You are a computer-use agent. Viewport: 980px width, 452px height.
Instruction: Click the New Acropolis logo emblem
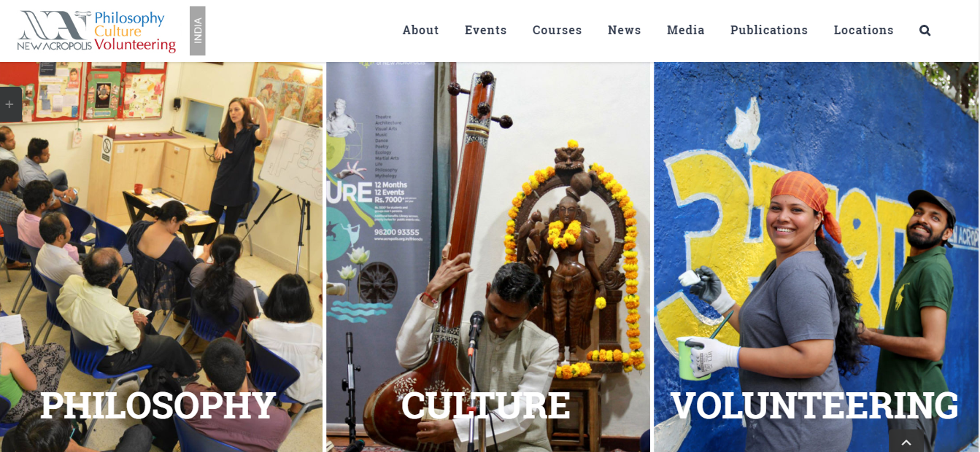coord(54,31)
